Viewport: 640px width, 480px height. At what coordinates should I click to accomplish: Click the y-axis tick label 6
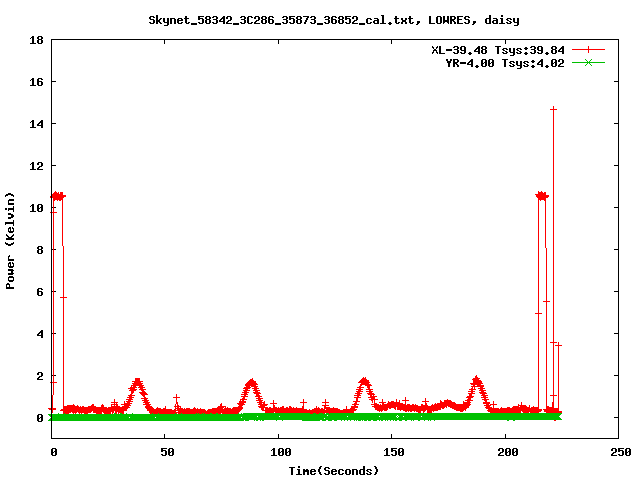pos(40,292)
